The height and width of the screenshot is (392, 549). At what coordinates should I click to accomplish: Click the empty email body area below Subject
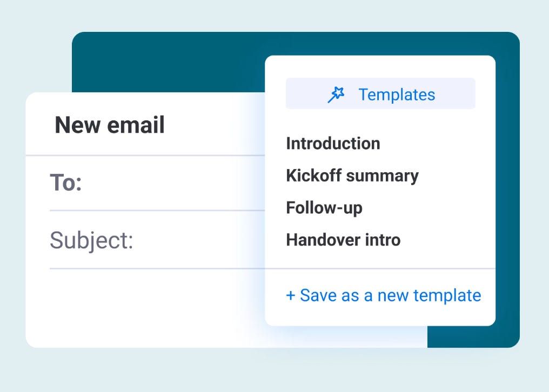tap(145, 308)
